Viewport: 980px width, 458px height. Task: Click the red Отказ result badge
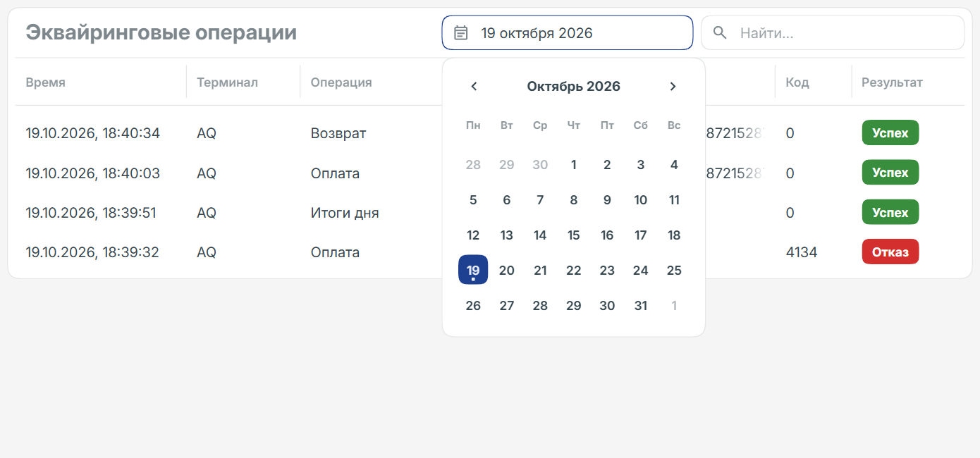(x=890, y=252)
